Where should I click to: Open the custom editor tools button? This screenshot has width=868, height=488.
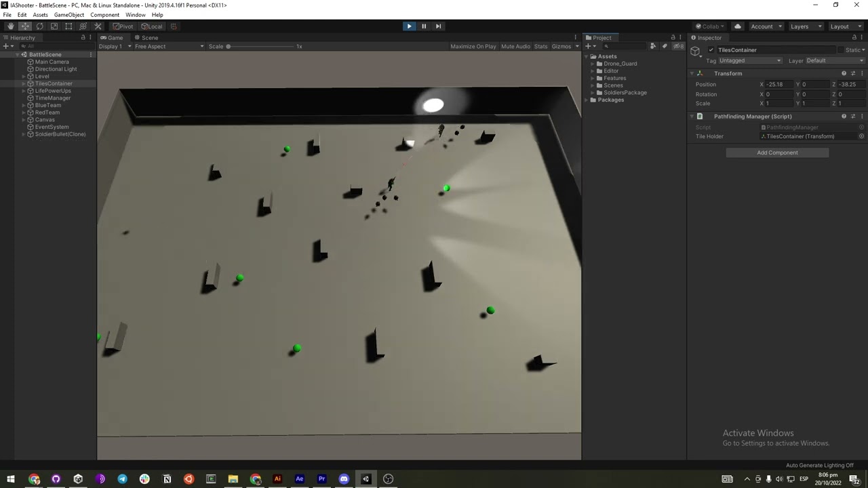pos(98,26)
